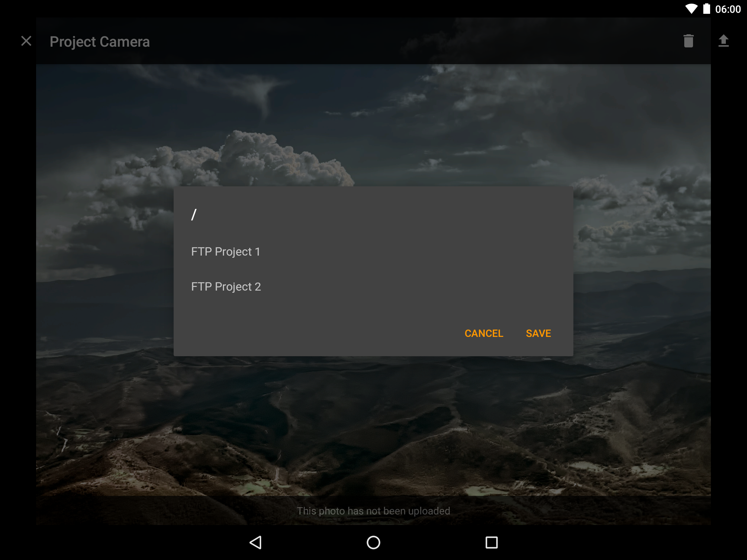Tap the battery status icon
The height and width of the screenshot is (560, 747).
[707, 9]
